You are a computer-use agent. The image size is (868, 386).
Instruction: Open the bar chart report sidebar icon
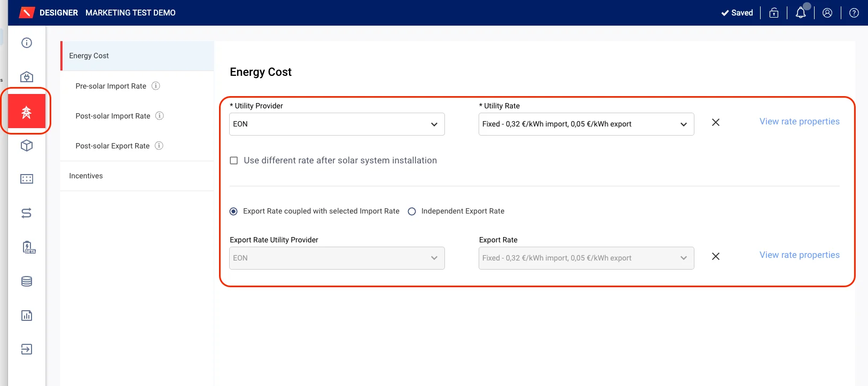[x=27, y=316]
